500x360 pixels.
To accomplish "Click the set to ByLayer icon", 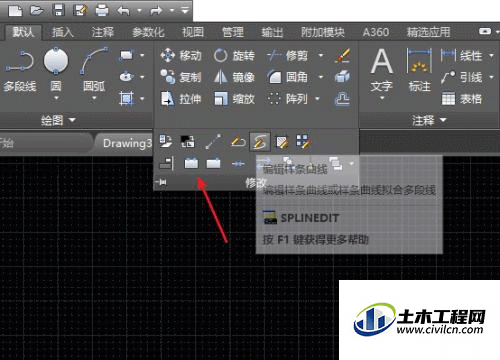I will click(166, 141).
